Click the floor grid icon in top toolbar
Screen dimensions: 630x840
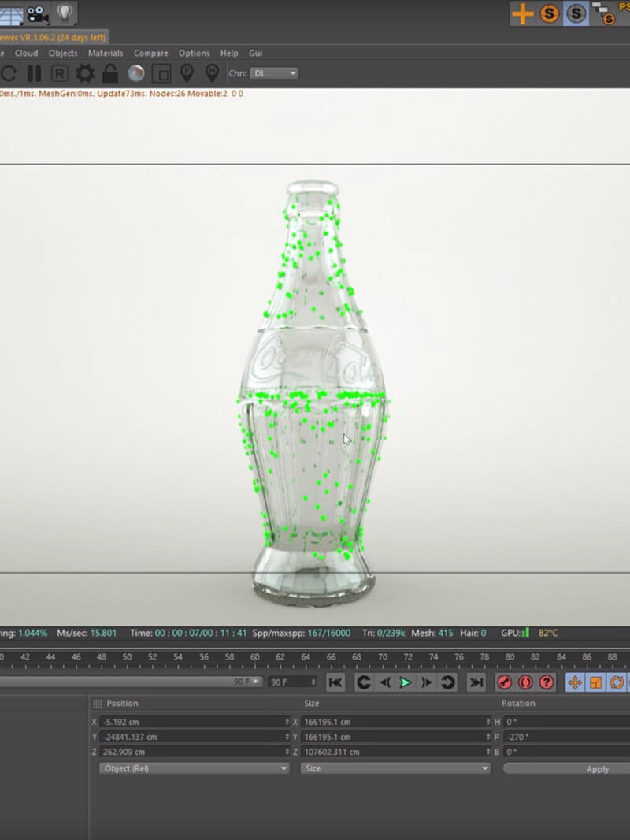tap(11, 13)
